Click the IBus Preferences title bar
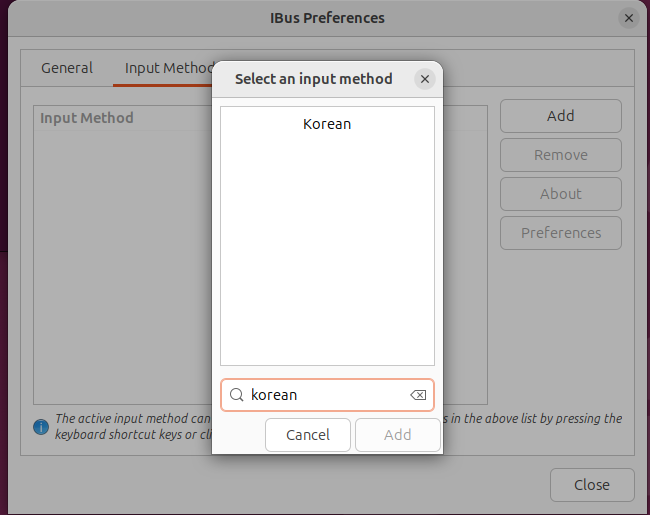Image resolution: width=650 pixels, height=515 pixels. click(327, 18)
